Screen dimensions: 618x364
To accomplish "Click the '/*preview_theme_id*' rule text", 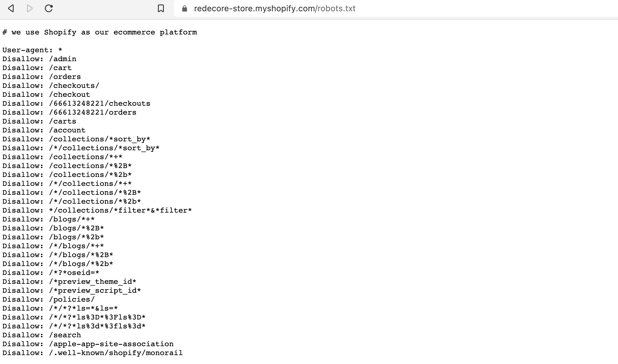I will click(x=69, y=281).
